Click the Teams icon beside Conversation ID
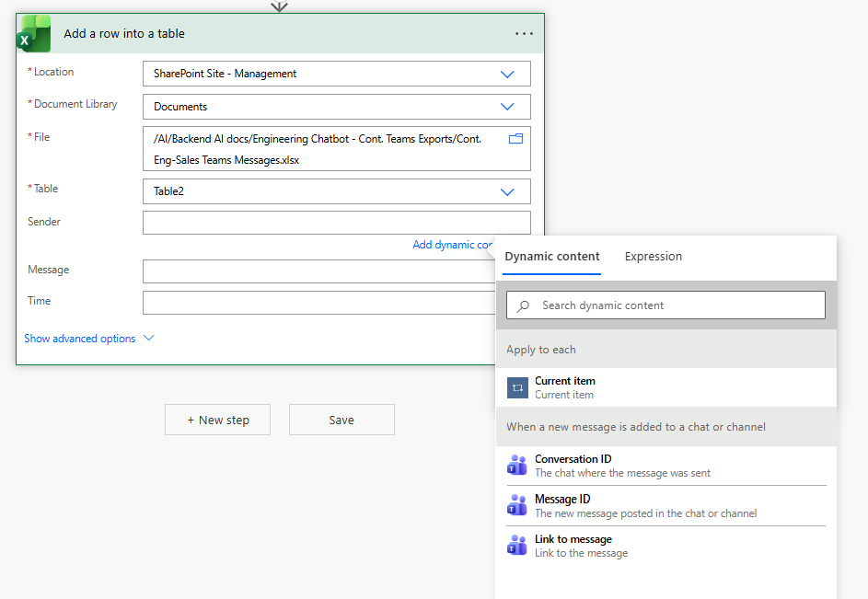The image size is (868, 599). (517, 465)
